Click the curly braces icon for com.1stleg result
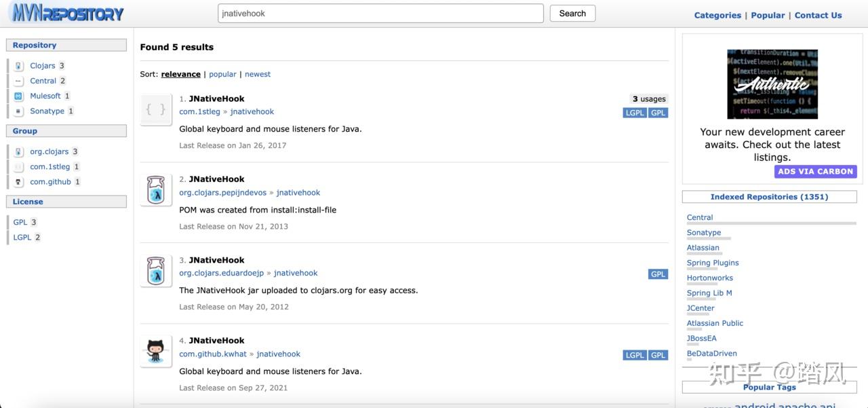868x408 pixels. click(155, 110)
